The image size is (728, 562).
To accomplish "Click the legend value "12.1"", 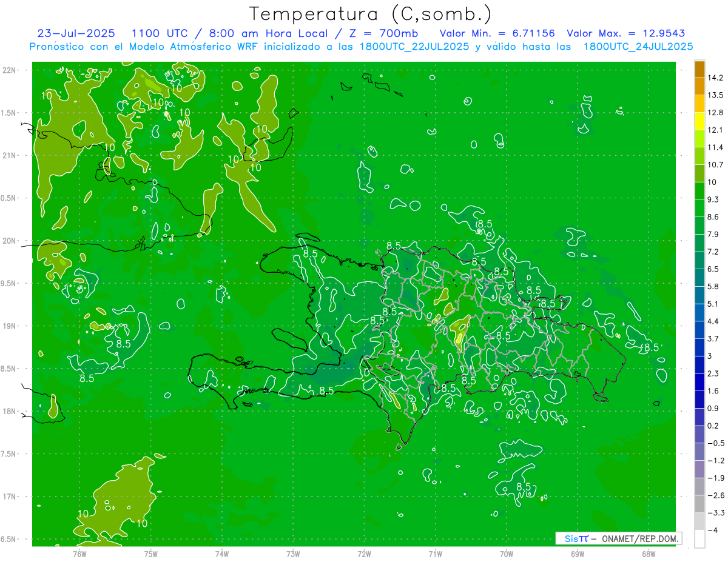I will (x=715, y=130).
